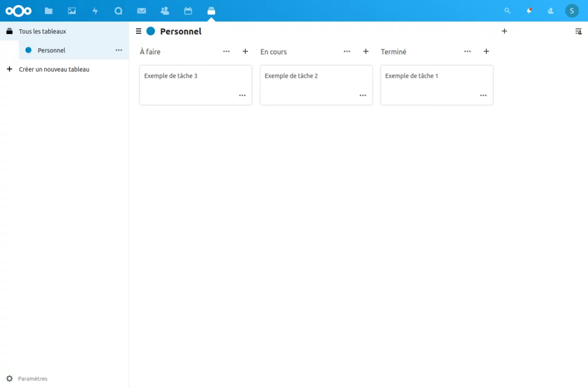This screenshot has width=588, height=388.
Task: Open the board details sidebar icon
Action: (x=578, y=32)
